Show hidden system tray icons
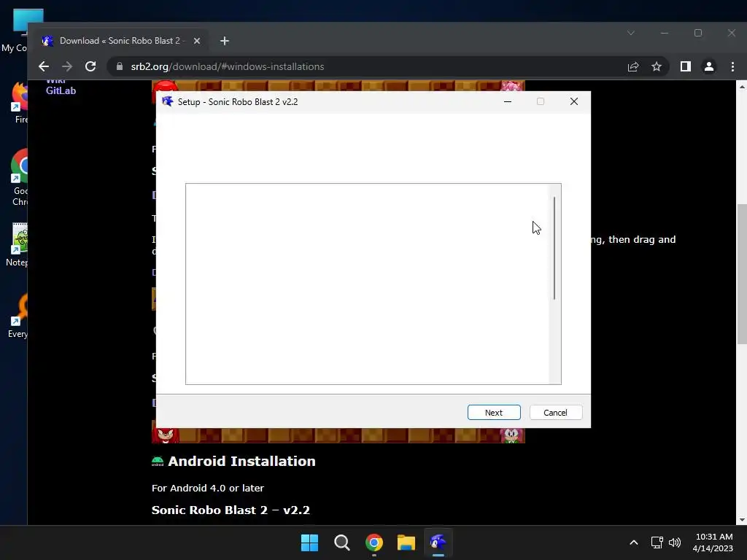This screenshot has width=747, height=560. pos(634,542)
